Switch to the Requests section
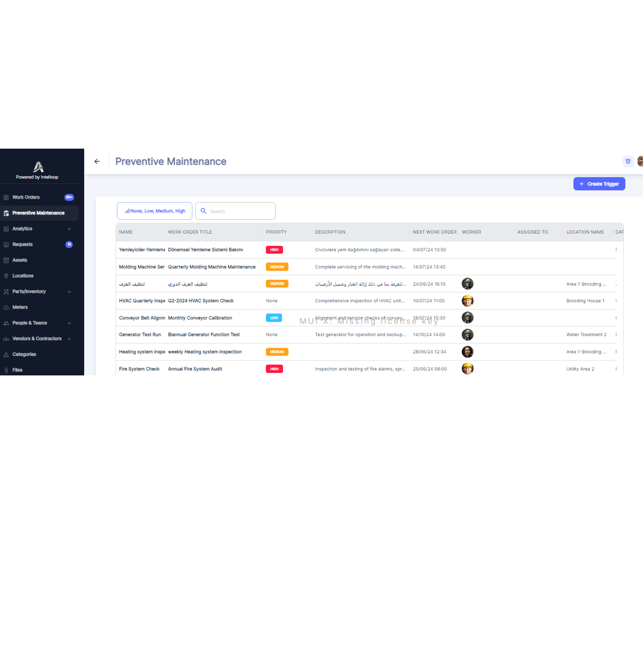Screen dimensions: 644x645 [23, 244]
